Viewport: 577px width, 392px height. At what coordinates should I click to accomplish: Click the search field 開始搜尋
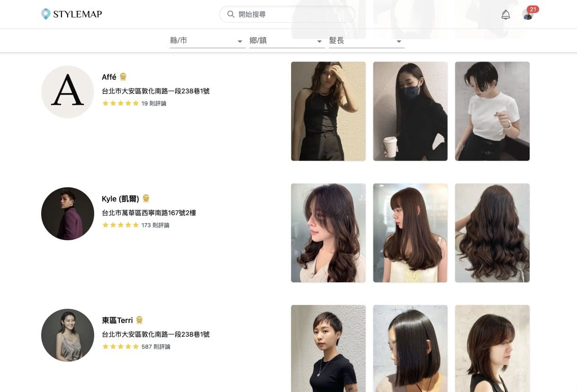pos(287,14)
